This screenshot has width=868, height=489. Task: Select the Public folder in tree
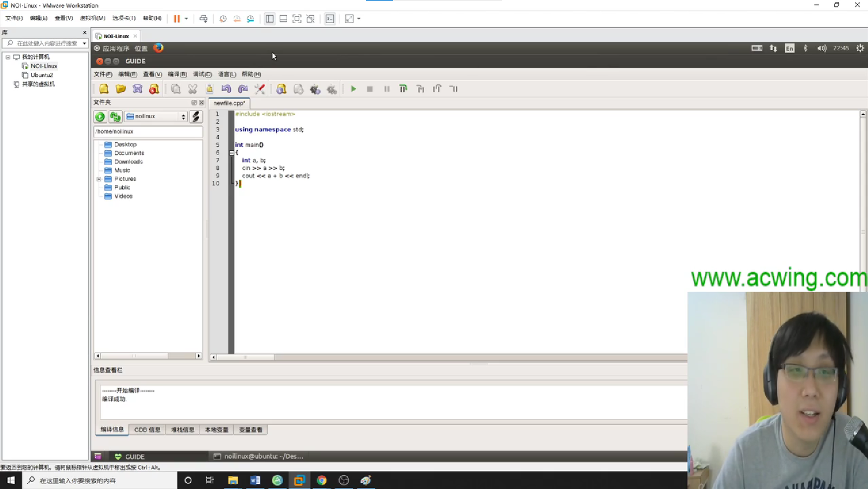pyautogui.click(x=122, y=187)
